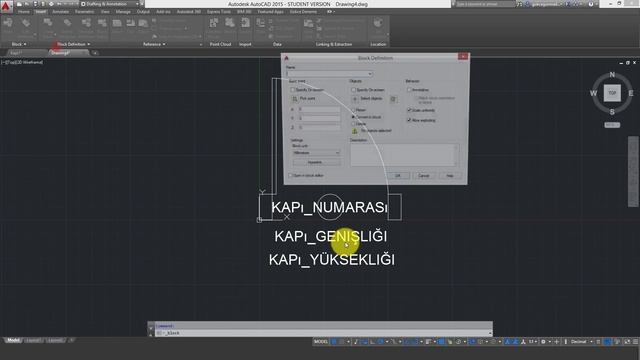Click the TOP face of the ViewCube

pos(612,93)
